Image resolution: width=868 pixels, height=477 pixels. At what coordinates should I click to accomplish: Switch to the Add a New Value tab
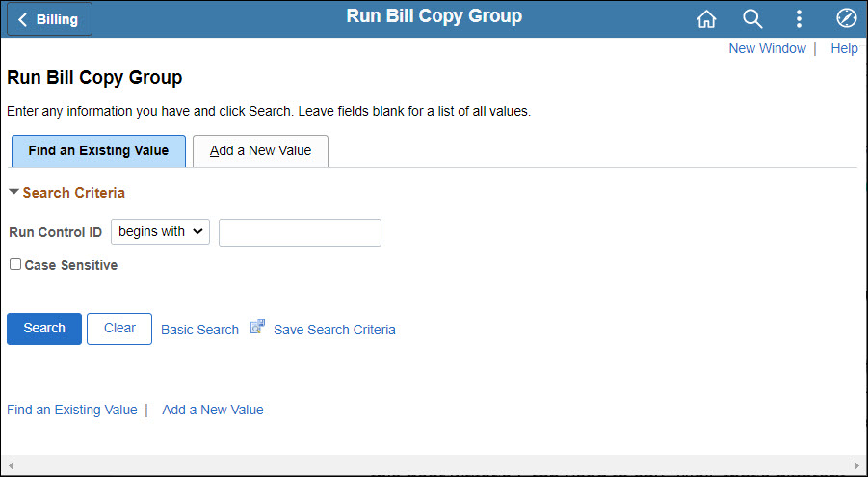260,150
